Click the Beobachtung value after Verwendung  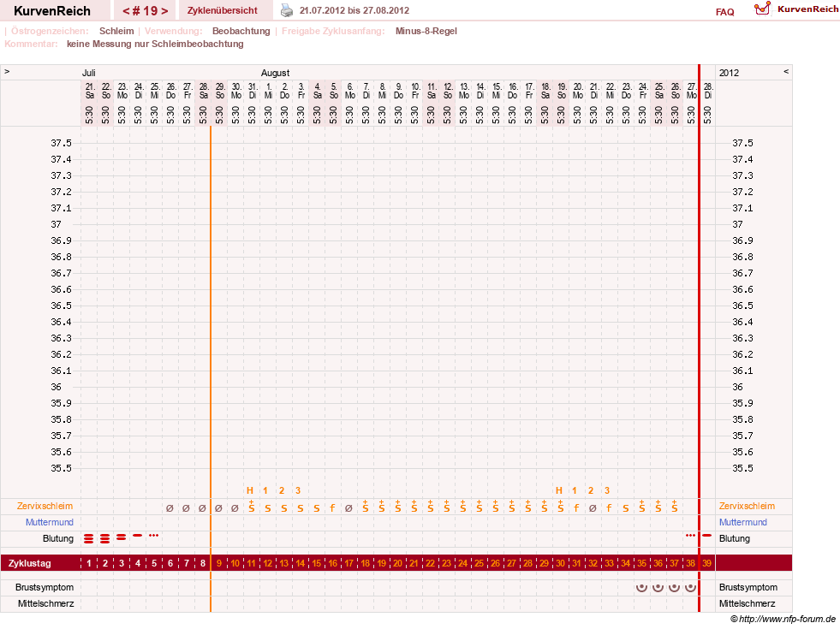241,31
